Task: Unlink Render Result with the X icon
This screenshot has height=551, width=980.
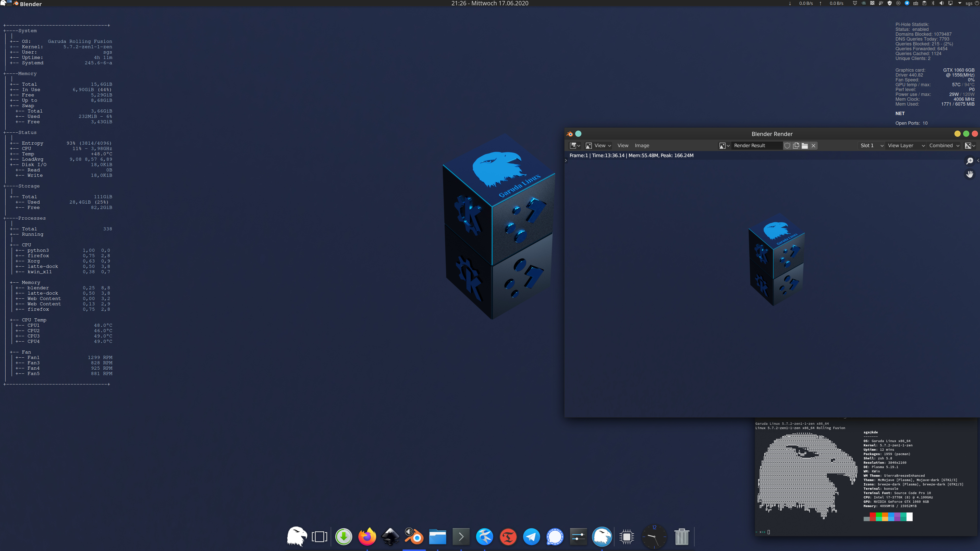Action: point(813,146)
